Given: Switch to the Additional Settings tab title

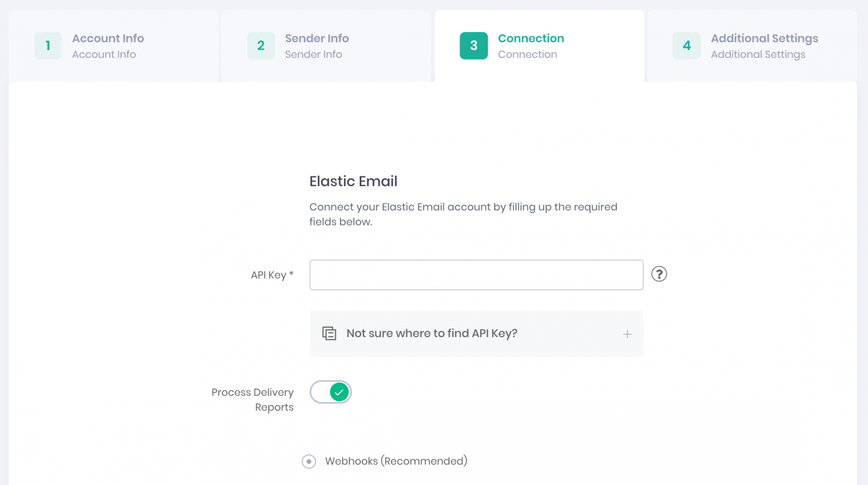Looking at the screenshot, I should pyautogui.click(x=764, y=39).
